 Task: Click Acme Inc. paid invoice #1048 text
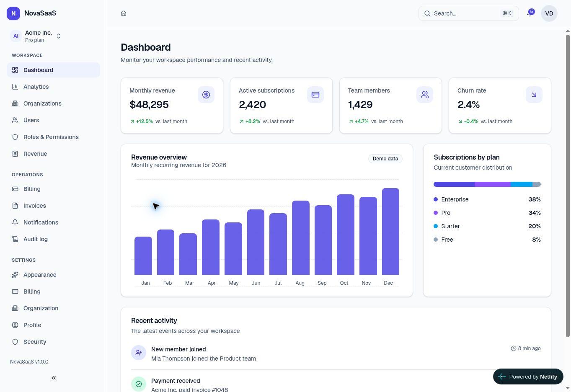189,389
